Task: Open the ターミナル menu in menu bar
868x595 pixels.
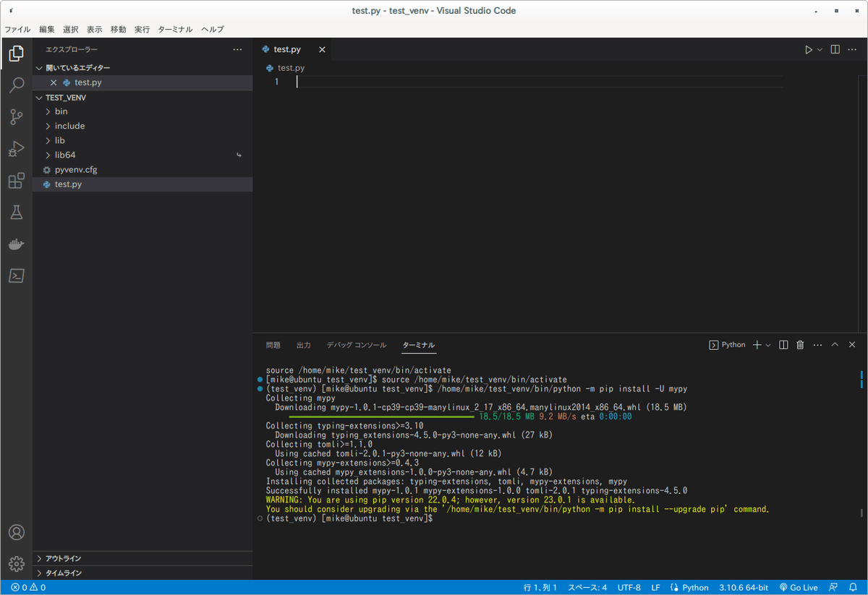Action: point(175,30)
